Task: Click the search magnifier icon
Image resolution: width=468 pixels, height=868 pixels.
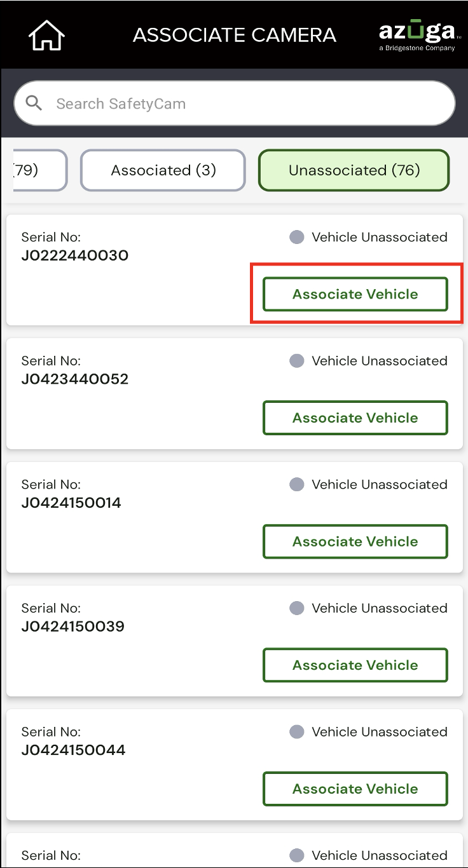Action: 34,104
